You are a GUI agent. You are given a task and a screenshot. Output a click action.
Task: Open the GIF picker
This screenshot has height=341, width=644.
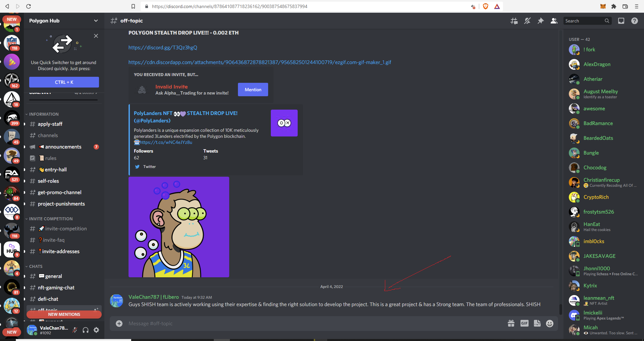(x=524, y=323)
